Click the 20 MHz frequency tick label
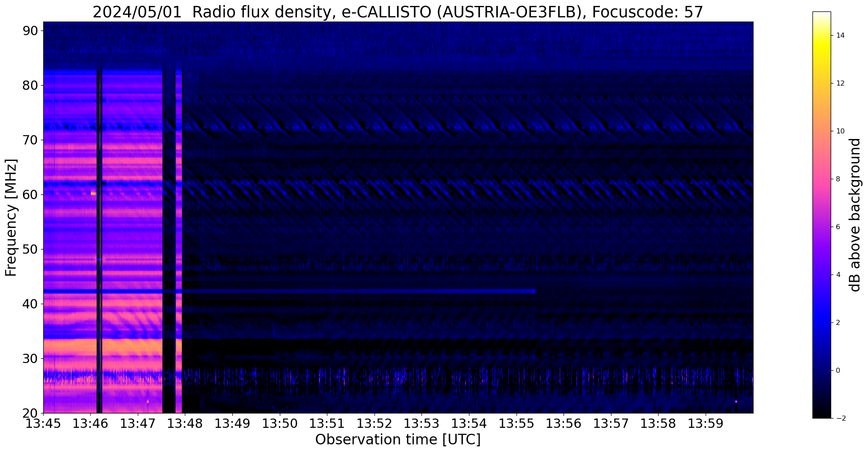 (31, 413)
